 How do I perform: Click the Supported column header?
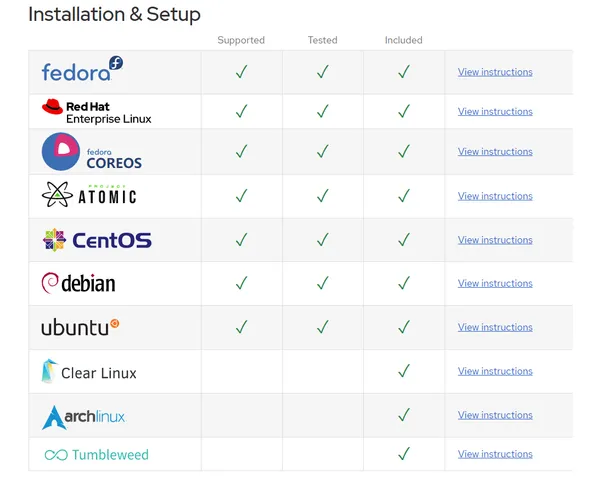click(241, 40)
